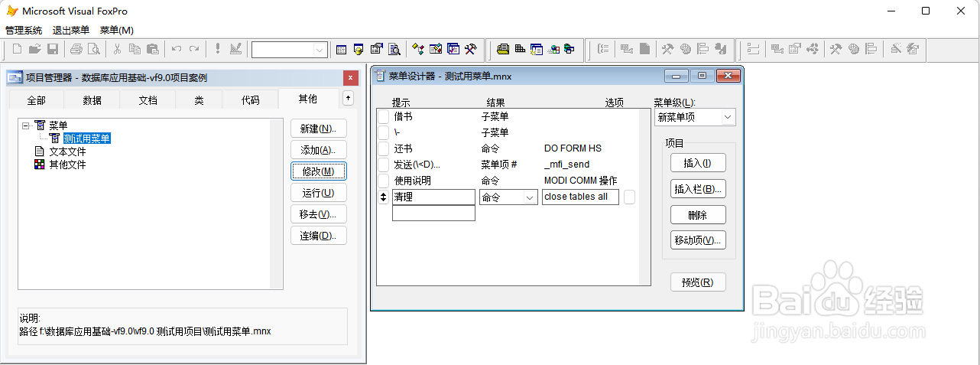
Task: Switch to the 文档 tab
Action: click(x=148, y=100)
